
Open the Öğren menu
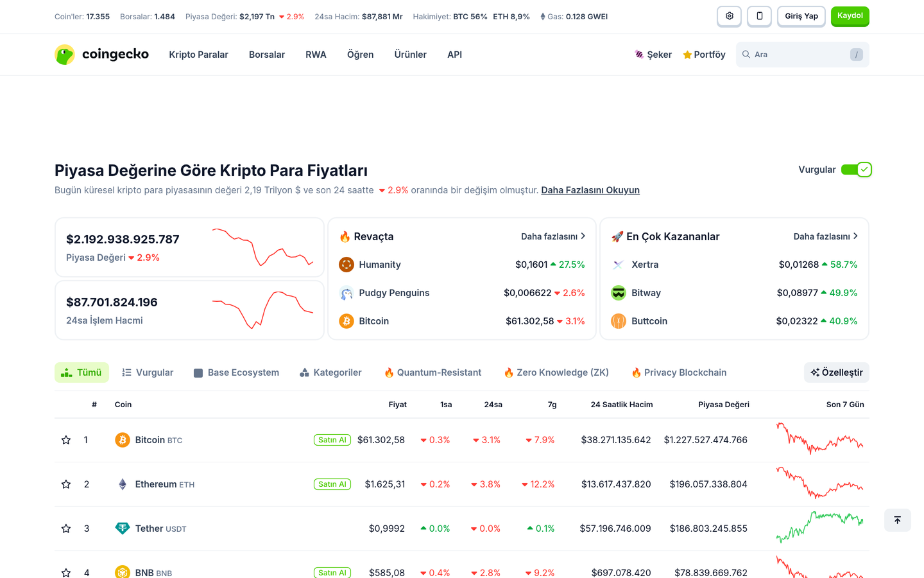(360, 55)
